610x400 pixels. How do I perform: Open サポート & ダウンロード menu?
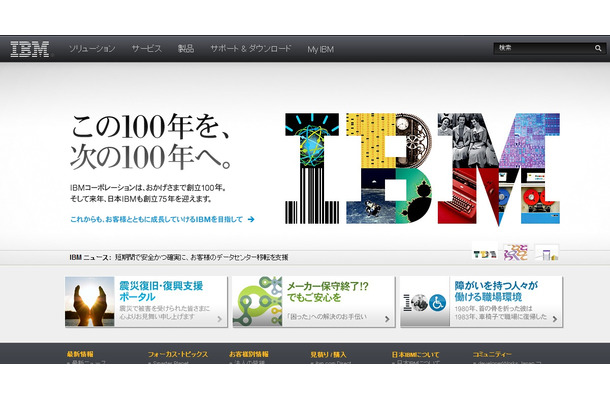pos(251,49)
